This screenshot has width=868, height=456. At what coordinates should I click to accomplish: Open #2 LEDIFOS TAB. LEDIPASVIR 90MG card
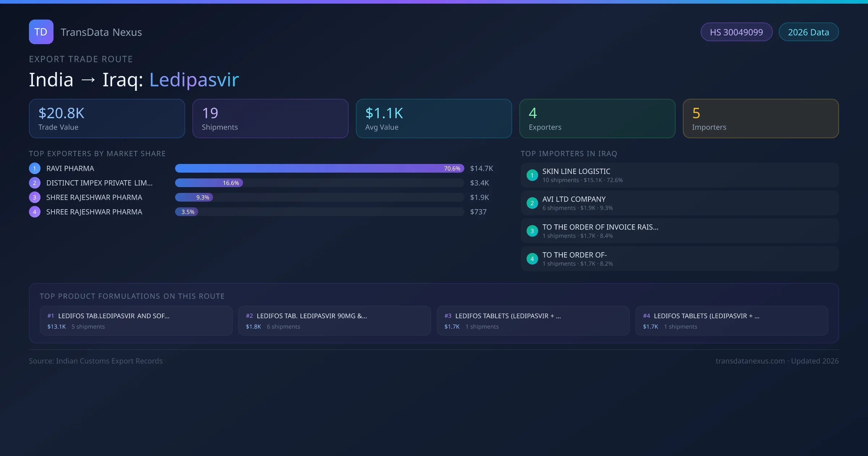click(x=335, y=321)
